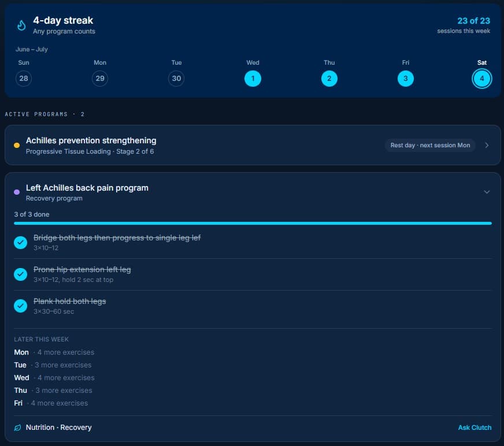Click the flame streak icon
Image resolution: width=504 pixels, height=446 pixels.
coord(21,25)
